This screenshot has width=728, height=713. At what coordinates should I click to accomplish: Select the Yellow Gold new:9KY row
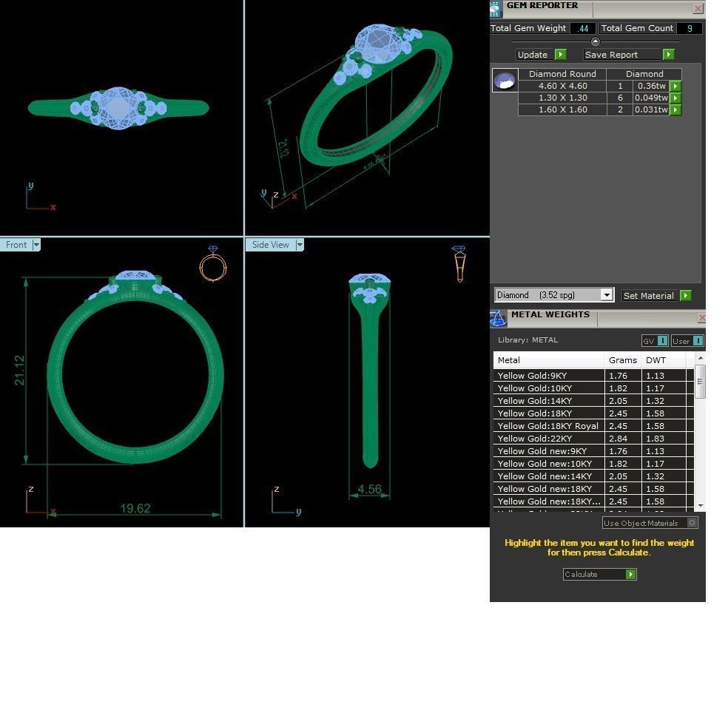point(593,450)
